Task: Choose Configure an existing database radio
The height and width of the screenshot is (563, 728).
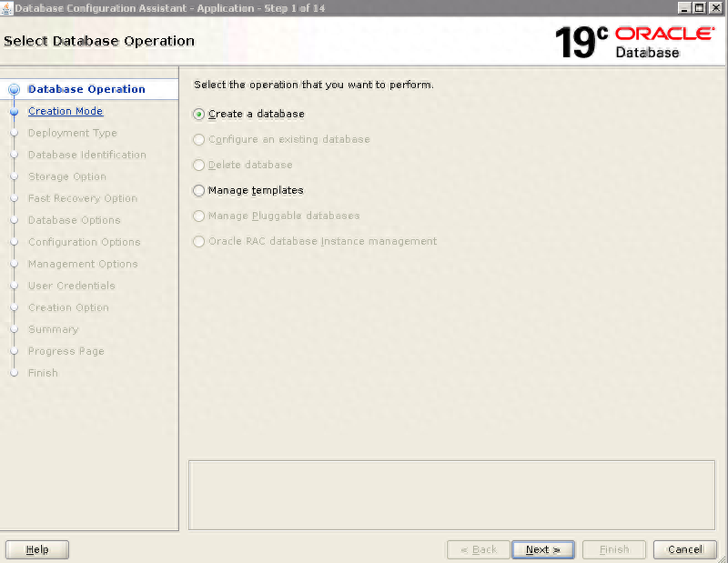Action: [199, 140]
